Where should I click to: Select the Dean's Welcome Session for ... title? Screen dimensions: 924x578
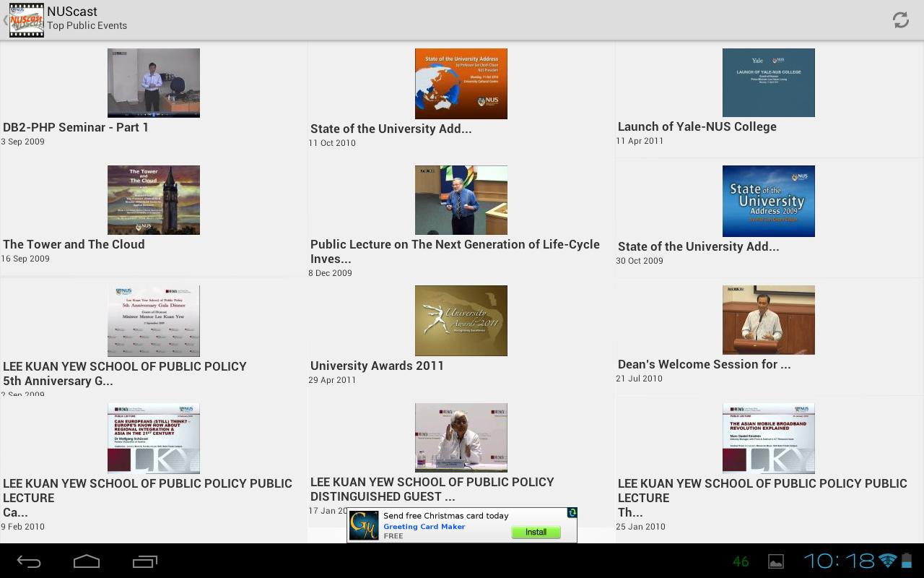704,364
